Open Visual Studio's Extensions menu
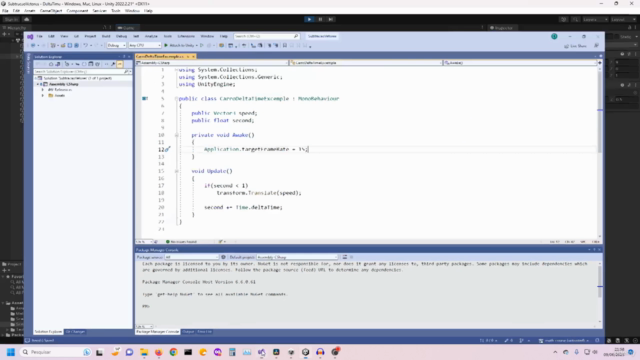Screen dimensions: 640x360 coord(186,36)
